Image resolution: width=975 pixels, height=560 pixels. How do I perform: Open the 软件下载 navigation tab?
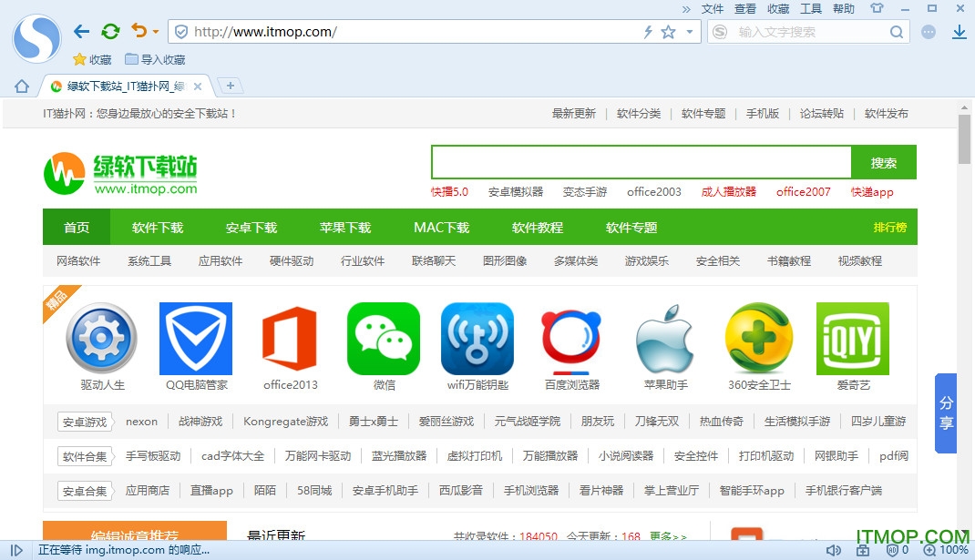158,228
